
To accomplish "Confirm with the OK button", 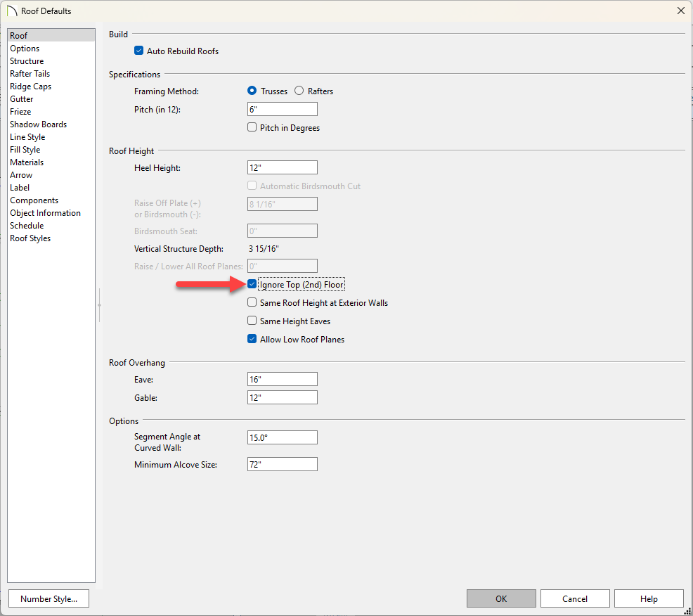I will coord(501,598).
